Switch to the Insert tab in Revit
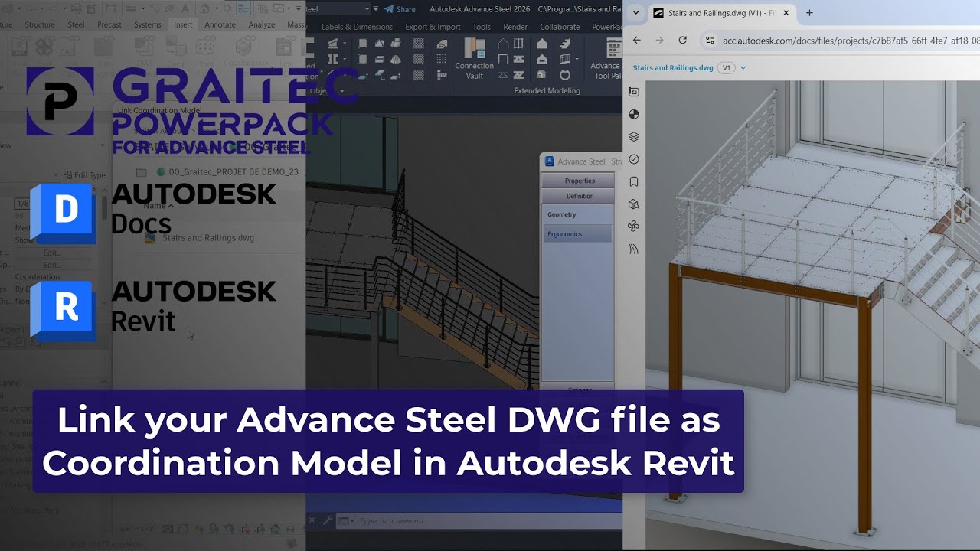This screenshot has width=980, height=551. point(183,24)
